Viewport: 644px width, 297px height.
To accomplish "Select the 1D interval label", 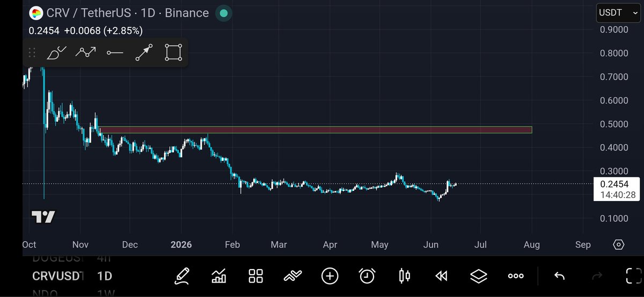I will (104, 276).
